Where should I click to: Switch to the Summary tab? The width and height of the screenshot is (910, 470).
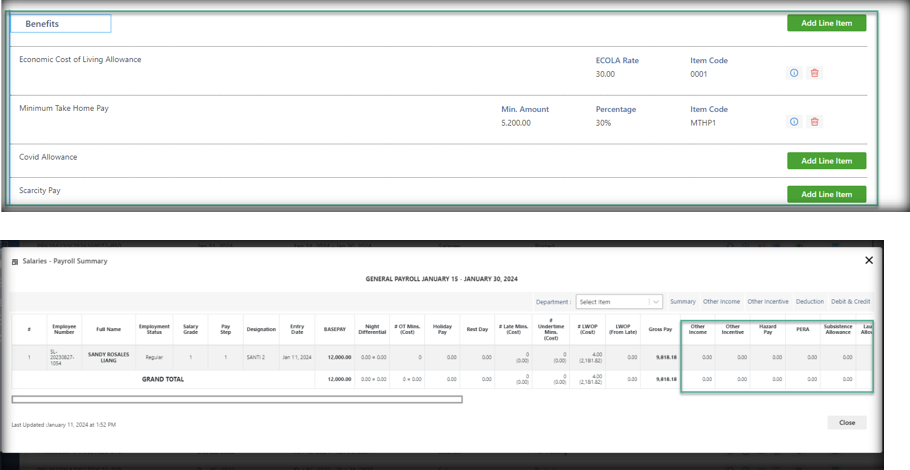coord(683,302)
